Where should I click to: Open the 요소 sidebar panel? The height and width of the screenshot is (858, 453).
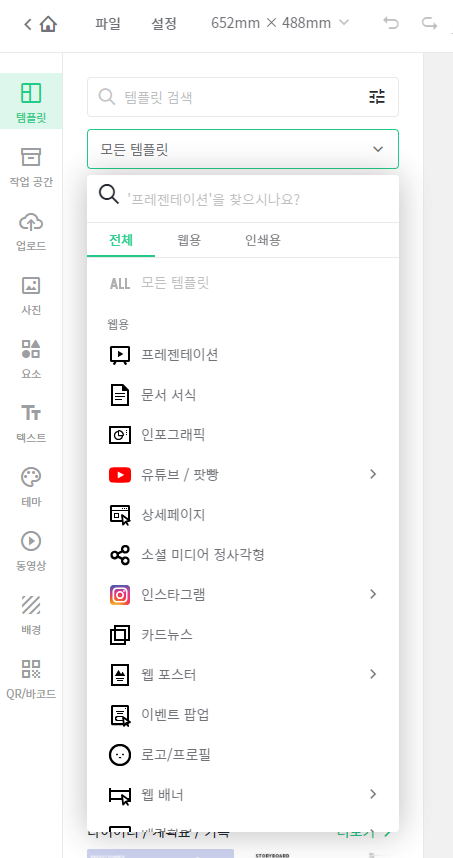point(31,359)
